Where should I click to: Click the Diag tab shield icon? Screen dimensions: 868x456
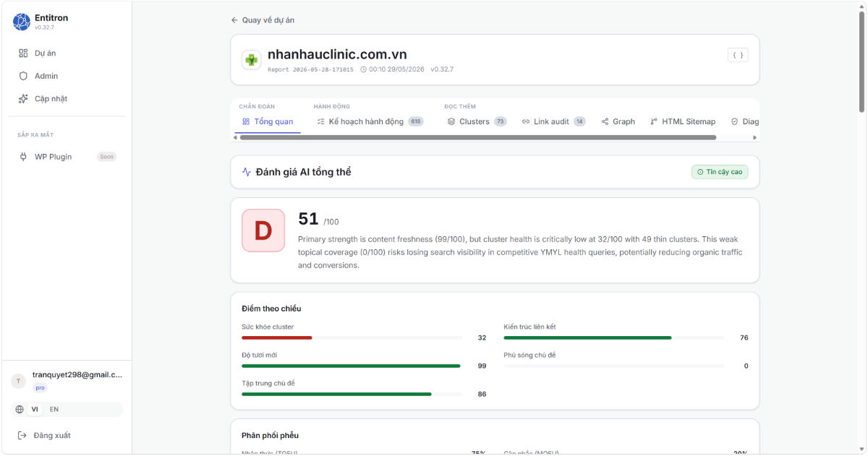734,121
